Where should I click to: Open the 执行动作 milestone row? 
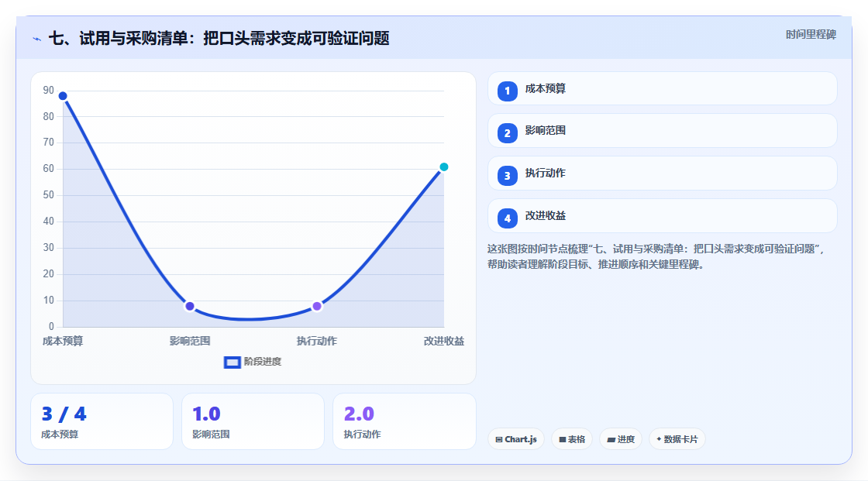pos(662,174)
